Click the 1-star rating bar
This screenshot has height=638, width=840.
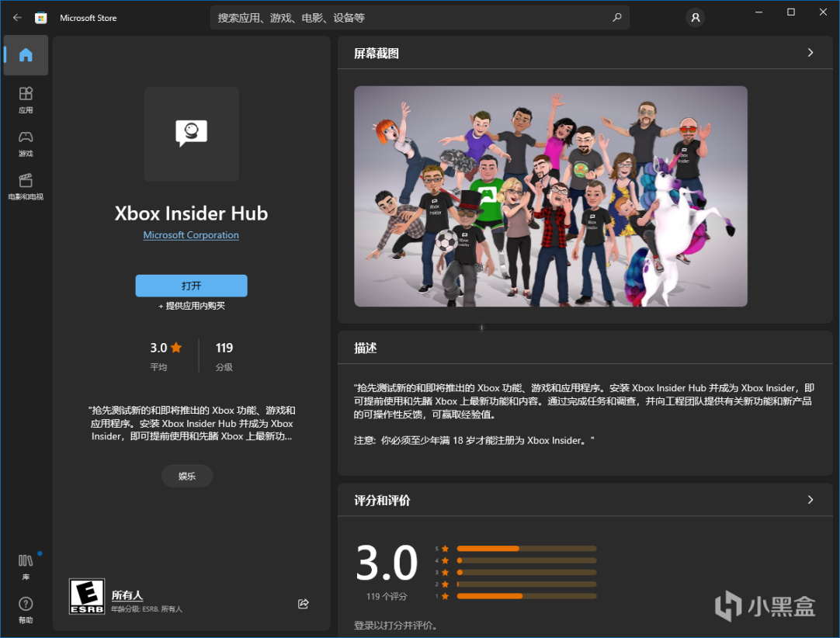pos(526,595)
